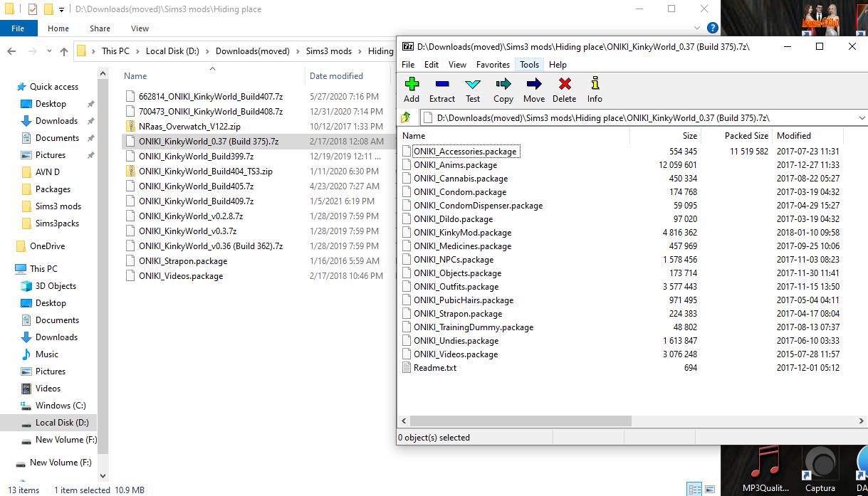This screenshot has height=496, width=868.
Task: Click the 7-Zip horizontal scrollbar right arrow
Action: click(x=862, y=421)
